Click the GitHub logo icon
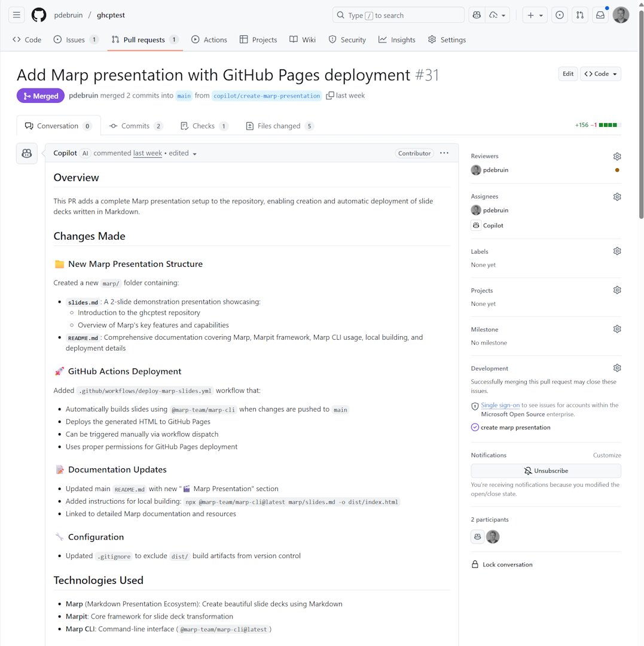Image resolution: width=644 pixels, height=646 pixels. tap(38, 15)
